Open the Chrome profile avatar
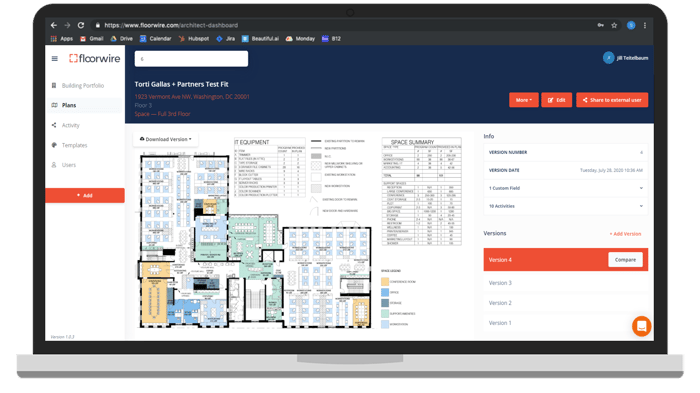Viewport: 700px width, 393px height. click(x=631, y=25)
